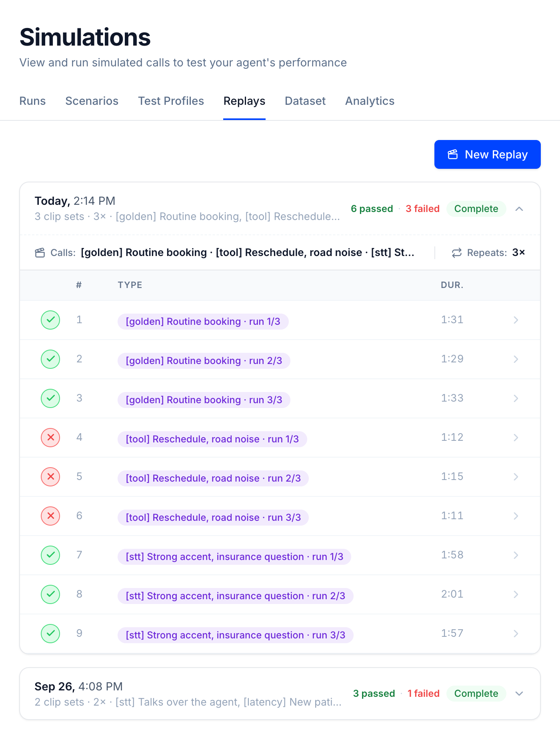This screenshot has width=560, height=740.
Task: Go to the Test Profiles tab
Action: [x=171, y=101]
